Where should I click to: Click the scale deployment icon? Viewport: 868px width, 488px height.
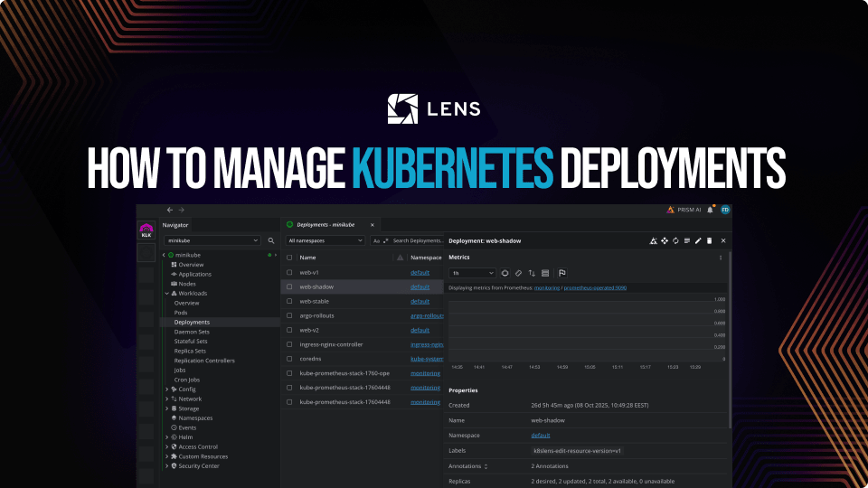(665, 241)
